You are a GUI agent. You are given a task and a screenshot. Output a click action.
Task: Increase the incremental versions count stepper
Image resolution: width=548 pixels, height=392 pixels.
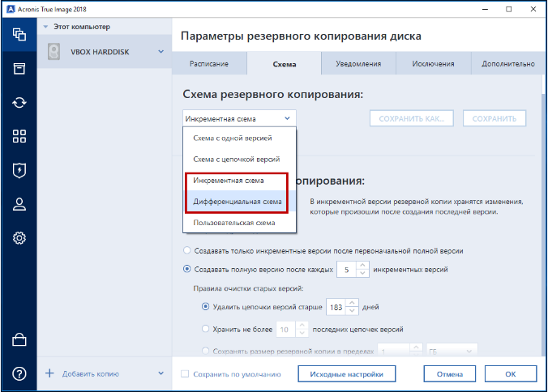(x=363, y=266)
